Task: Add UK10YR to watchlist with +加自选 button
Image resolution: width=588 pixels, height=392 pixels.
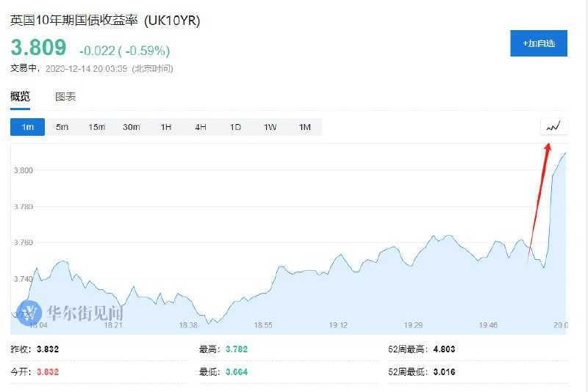Action: [539, 43]
